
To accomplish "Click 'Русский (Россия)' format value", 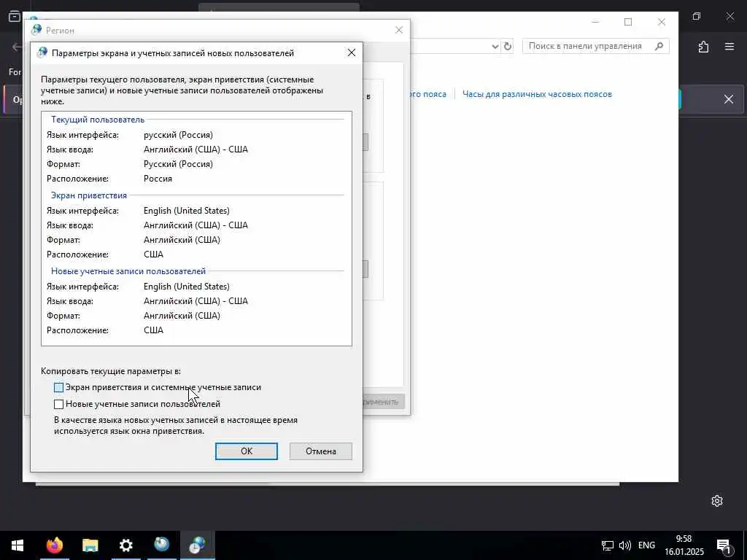I will (x=178, y=164).
